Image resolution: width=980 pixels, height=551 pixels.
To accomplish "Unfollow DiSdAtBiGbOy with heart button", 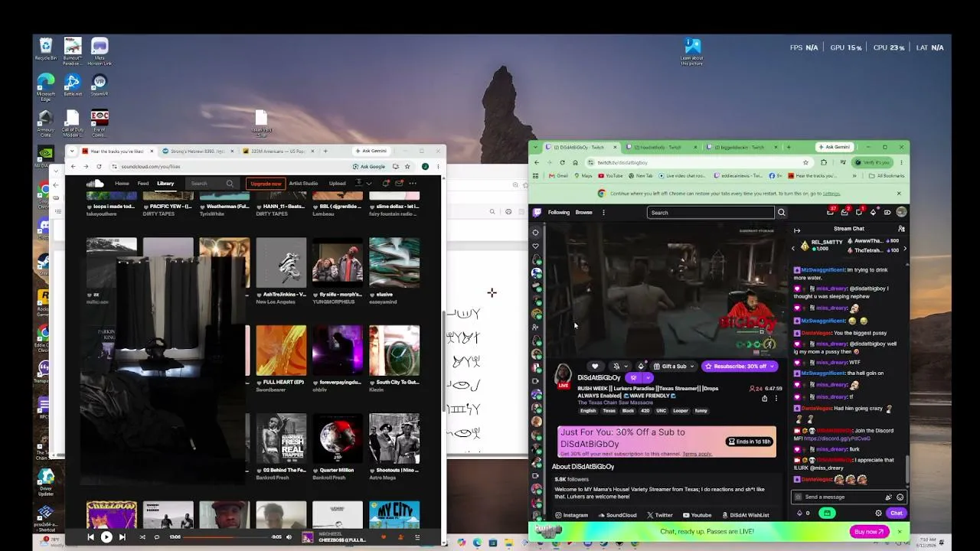I will point(595,366).
